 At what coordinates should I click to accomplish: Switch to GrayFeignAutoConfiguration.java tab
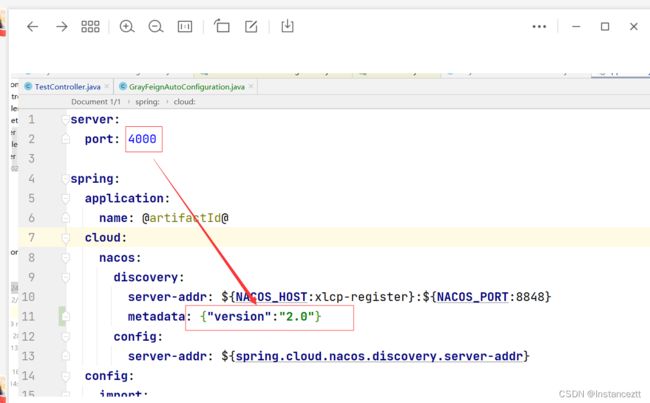[x=187, y=87]
